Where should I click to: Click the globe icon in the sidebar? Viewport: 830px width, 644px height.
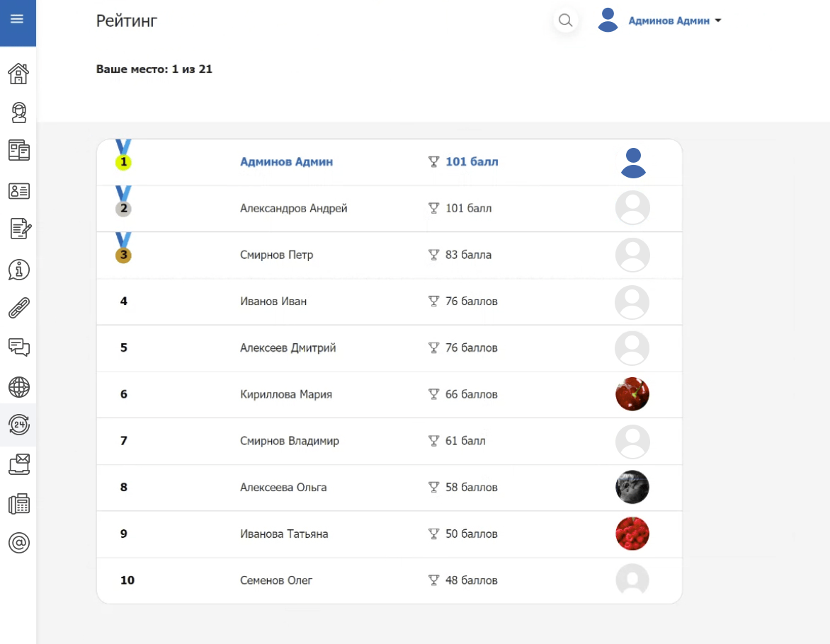(18, 387)
